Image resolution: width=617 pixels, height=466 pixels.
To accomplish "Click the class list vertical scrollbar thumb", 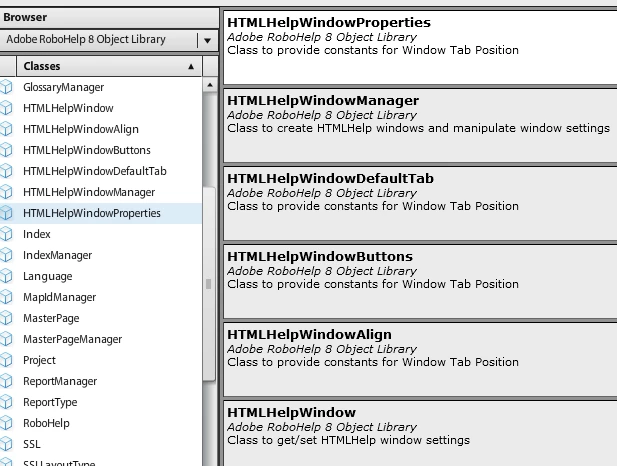I will point(209,283).
